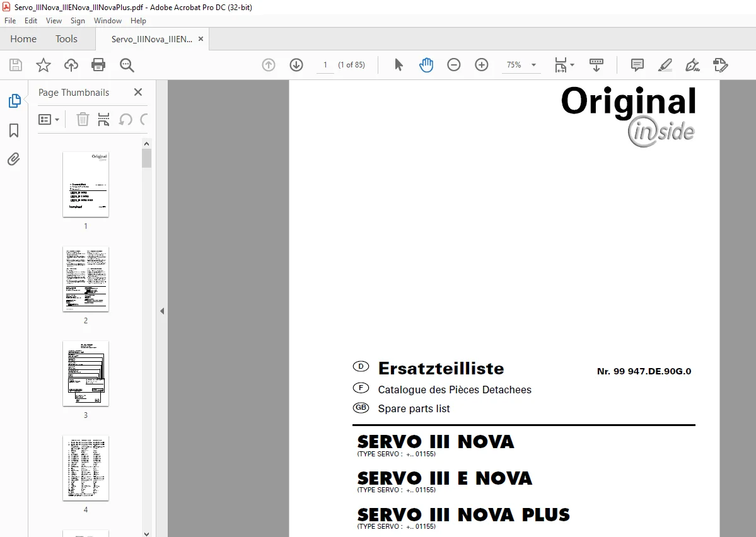Open the 75% zoom level dropdown
This screenshot has height=537, width=756.
[x=521, y=64]
